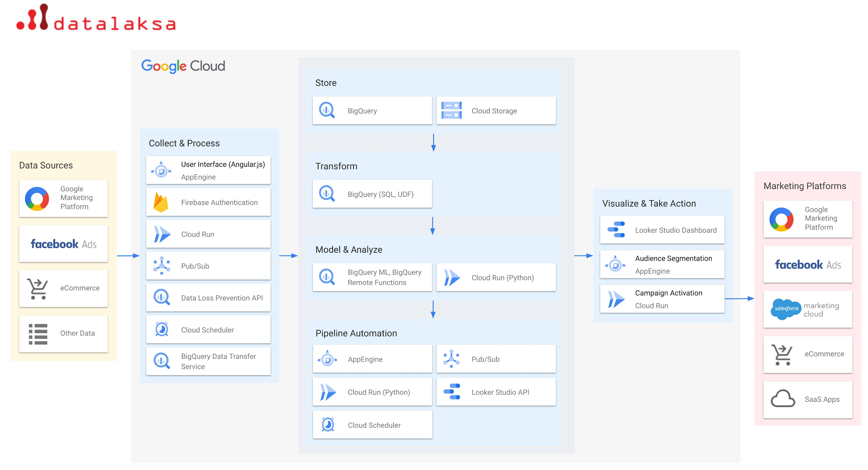Click the Google Marketing Platform icon in Data Sources
The width and height of the screenshot is (868, 470).
click(x=37, y=198)
